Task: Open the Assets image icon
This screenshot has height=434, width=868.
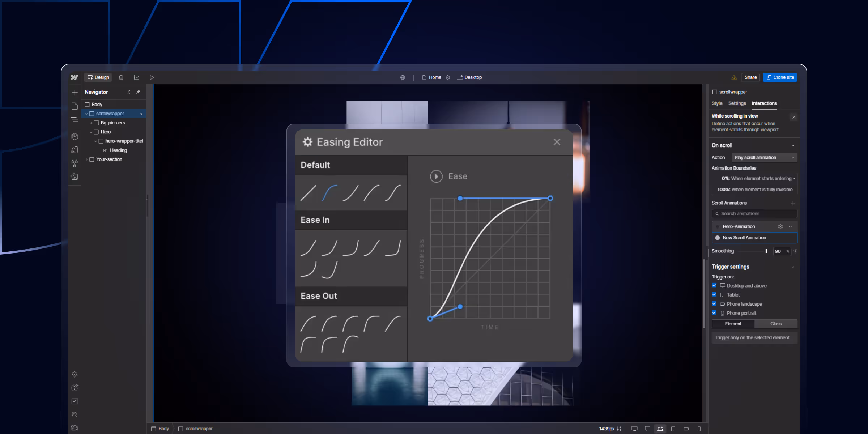Action: tap(75, 177)
